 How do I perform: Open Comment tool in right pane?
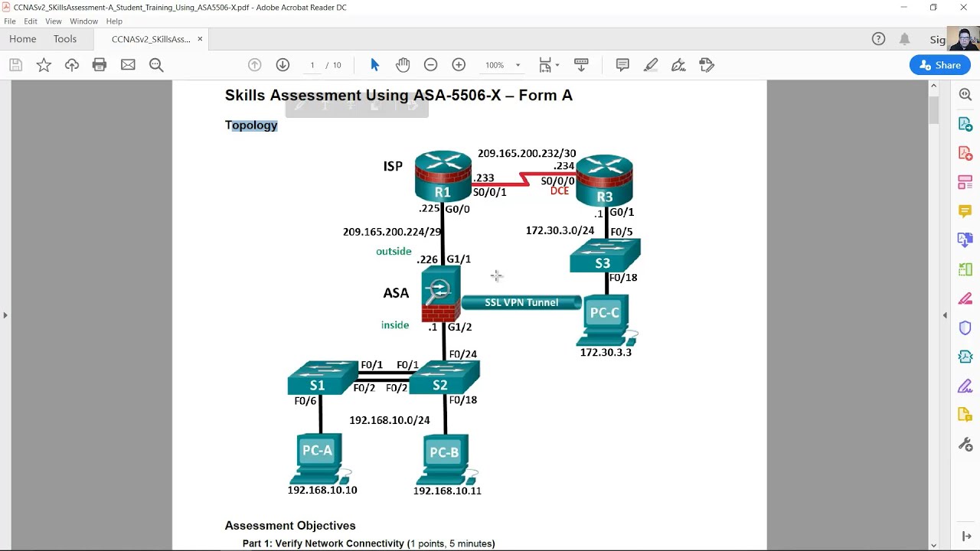pos(965,211)
